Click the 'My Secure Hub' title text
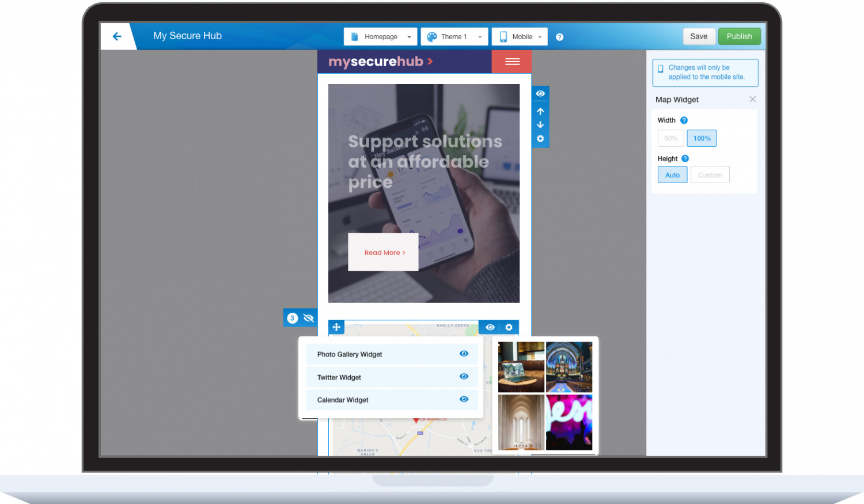Image resolution: width=864 pixels, height=504 pixels. coord(187,36)
